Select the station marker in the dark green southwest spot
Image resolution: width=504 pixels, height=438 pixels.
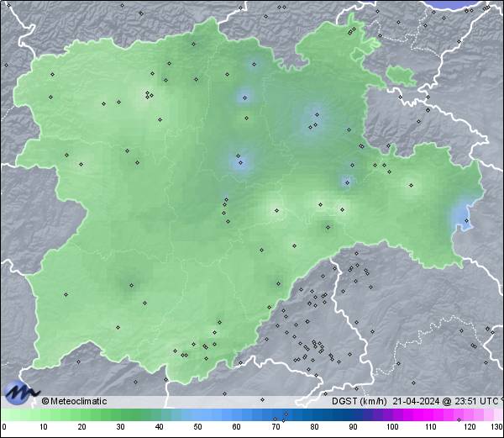tap(131, 285)
